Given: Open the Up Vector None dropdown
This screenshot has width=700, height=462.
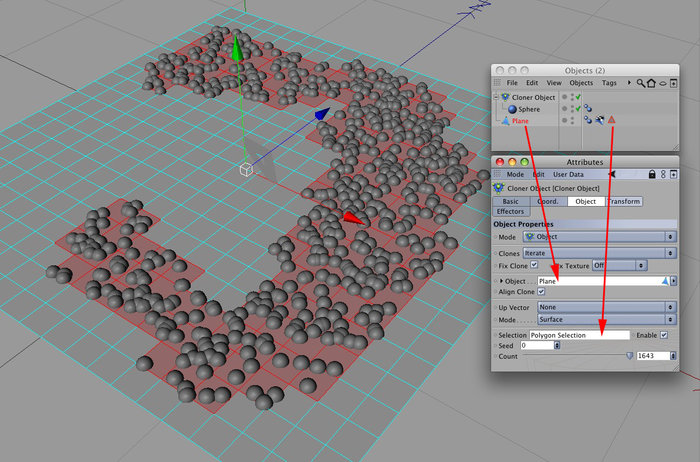Looking at the screenshot, I should 607,307.
